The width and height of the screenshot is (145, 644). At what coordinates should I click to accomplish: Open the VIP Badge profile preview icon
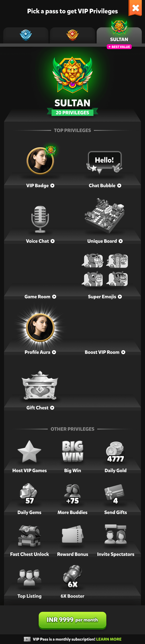[41, 161]
